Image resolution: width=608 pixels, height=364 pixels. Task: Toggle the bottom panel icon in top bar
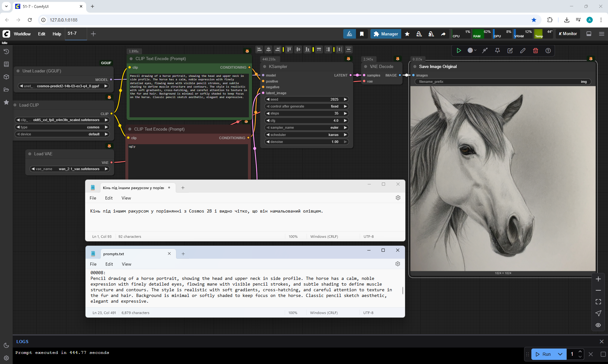tap(589, 34)
